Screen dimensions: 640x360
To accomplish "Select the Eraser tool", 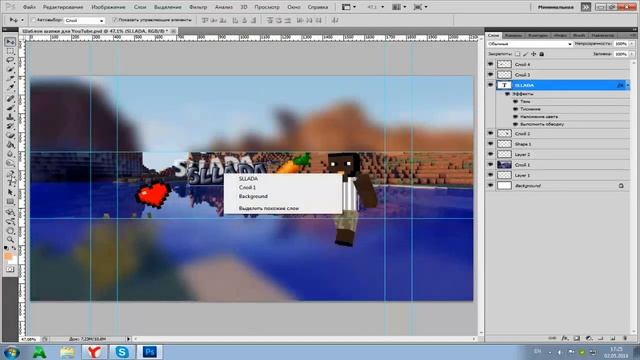I will click(x=11, y=136).
